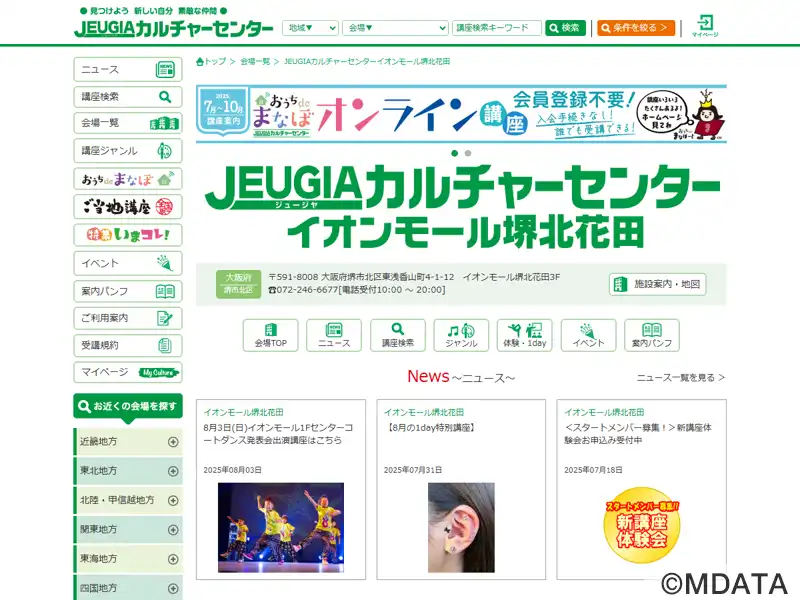Open the マイページ login icon in header
Screen dimensions: 800x600
pos(705,26)
